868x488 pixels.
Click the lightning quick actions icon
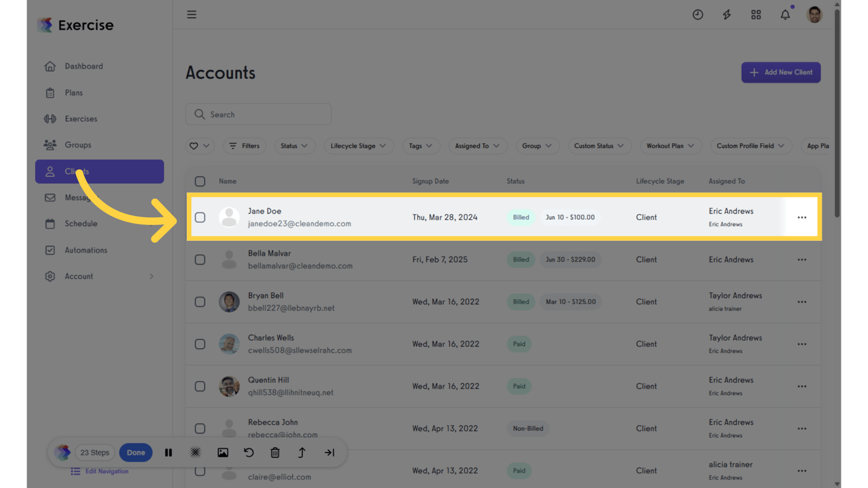pyautogui.click(x=726, y=14)
